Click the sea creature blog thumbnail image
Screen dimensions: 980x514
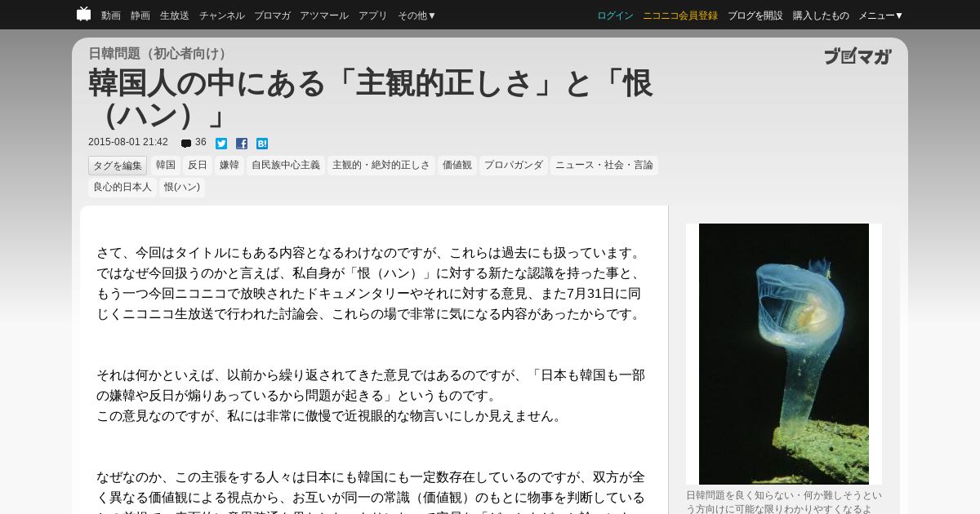tap(784, 354)
